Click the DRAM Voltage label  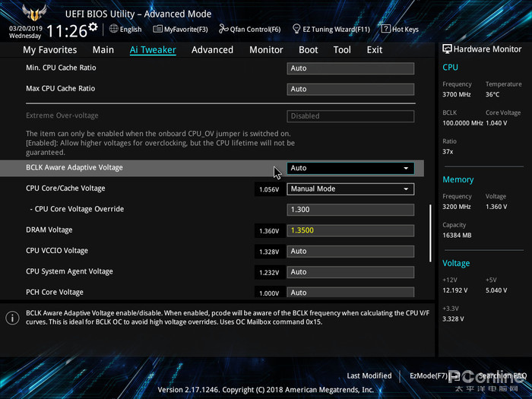49,230
